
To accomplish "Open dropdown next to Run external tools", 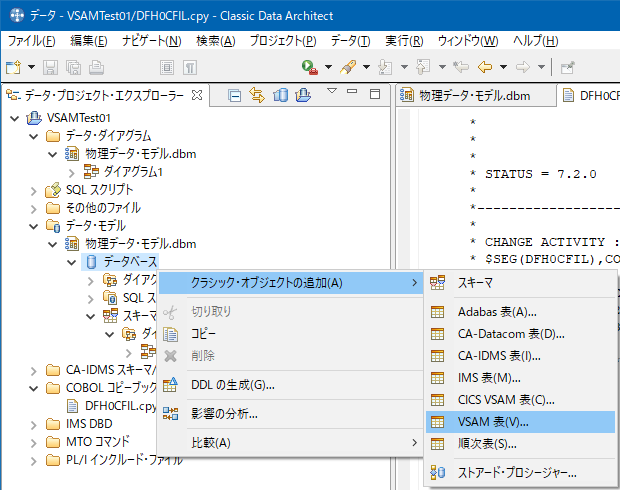I will (328, 67).
